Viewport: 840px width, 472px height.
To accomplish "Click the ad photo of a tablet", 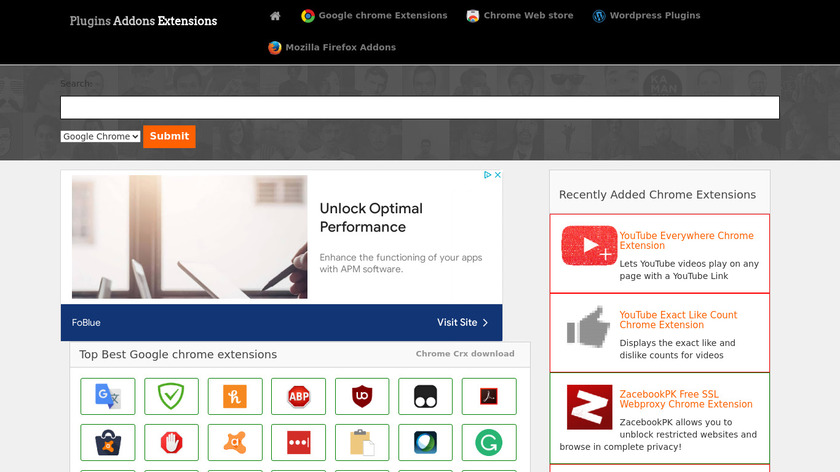I will click(190, 237).
